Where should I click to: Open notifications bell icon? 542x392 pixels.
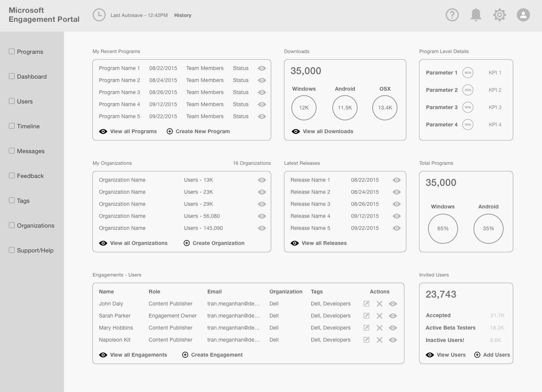coord(476,15)
